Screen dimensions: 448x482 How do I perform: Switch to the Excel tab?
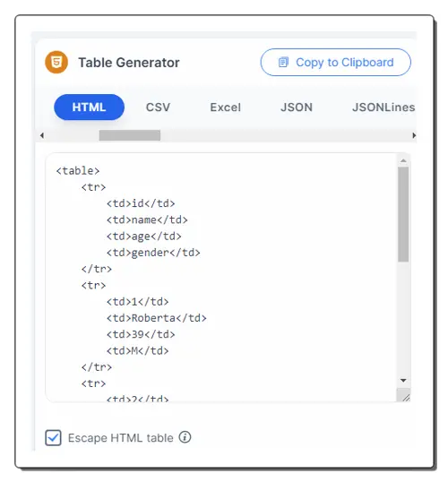(x=226, y=108)
